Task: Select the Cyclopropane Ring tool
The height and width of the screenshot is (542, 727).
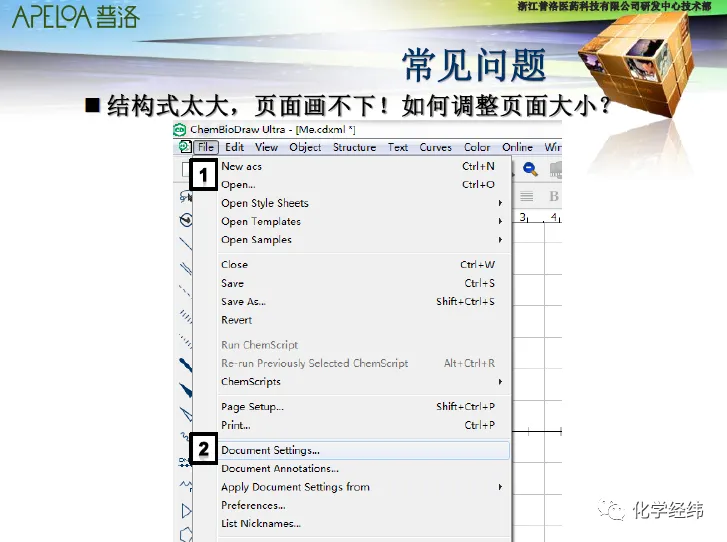Action: pyautogui.click(x=186, y=511)
